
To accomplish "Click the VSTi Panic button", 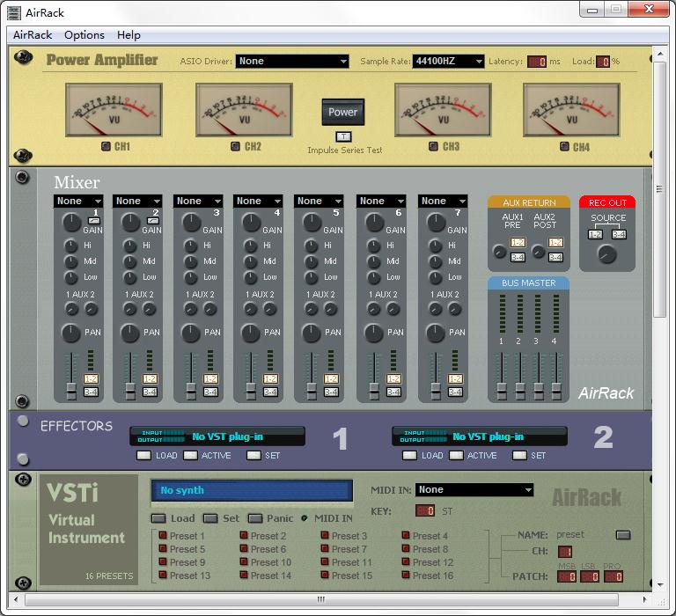I will point(256,518).
